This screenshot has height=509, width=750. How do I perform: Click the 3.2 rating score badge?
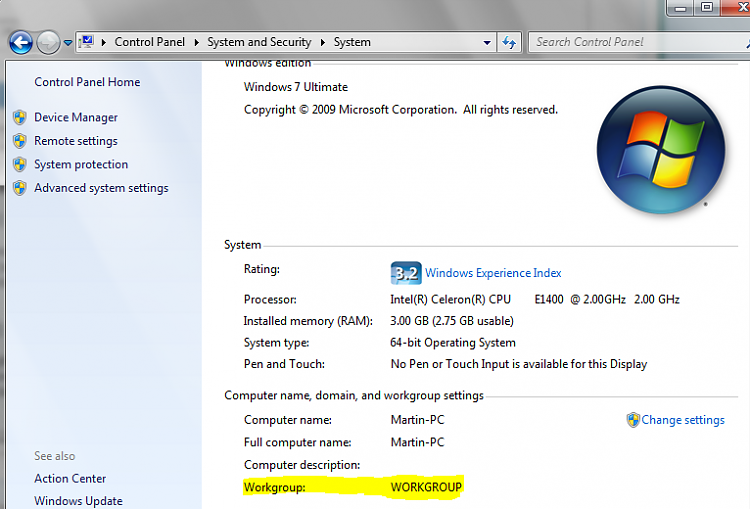click(x=406, y=273)
